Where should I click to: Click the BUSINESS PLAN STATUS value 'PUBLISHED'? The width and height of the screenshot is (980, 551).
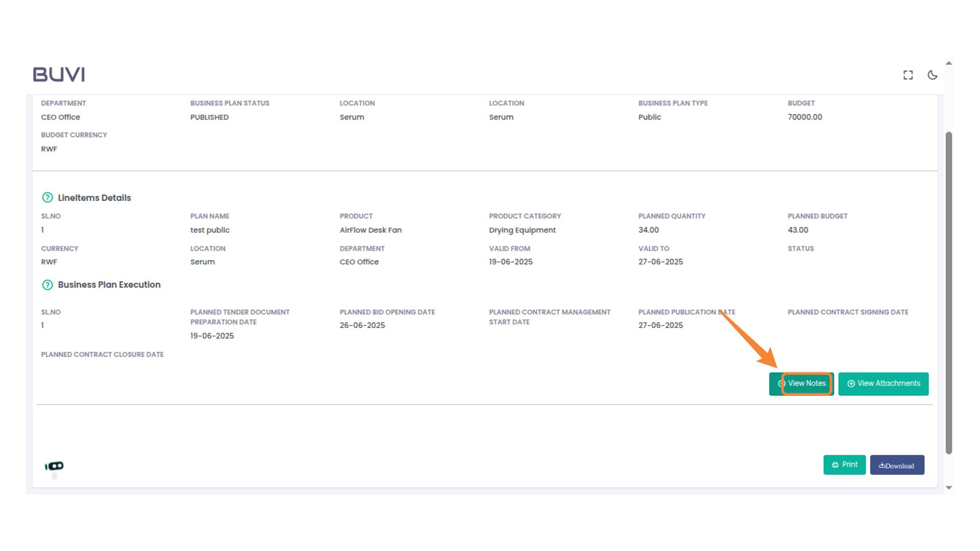[x=209, y=117]
